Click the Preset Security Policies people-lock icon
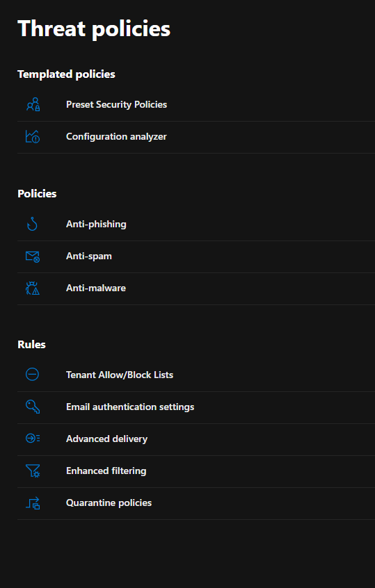 33,105
